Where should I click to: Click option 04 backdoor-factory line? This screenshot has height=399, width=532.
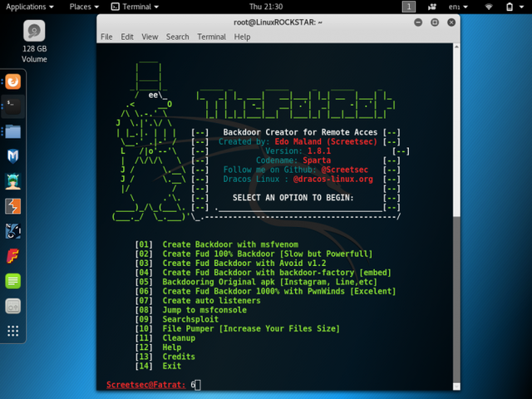point(263,273)
